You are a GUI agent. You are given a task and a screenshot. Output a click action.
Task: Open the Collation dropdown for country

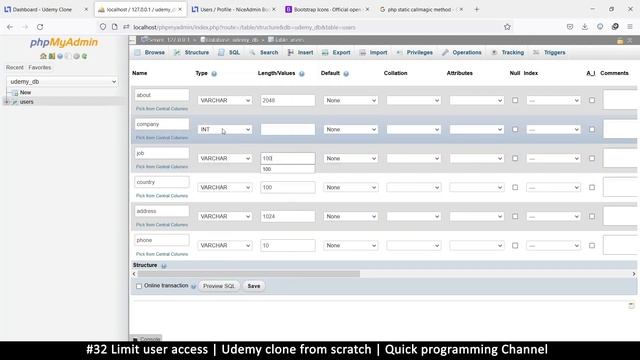(x=413, y=187)
